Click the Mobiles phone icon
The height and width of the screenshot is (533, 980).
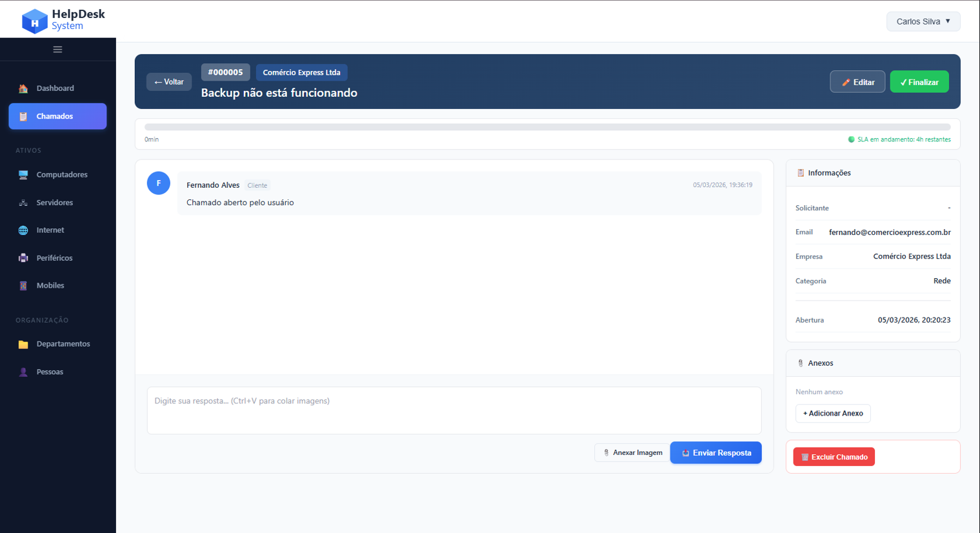tap(23, 286)
